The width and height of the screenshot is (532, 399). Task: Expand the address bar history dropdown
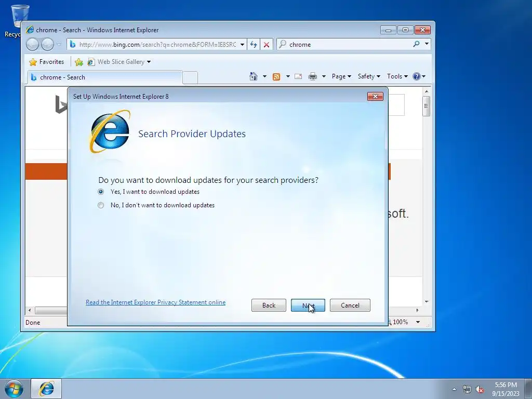point(242,45)
